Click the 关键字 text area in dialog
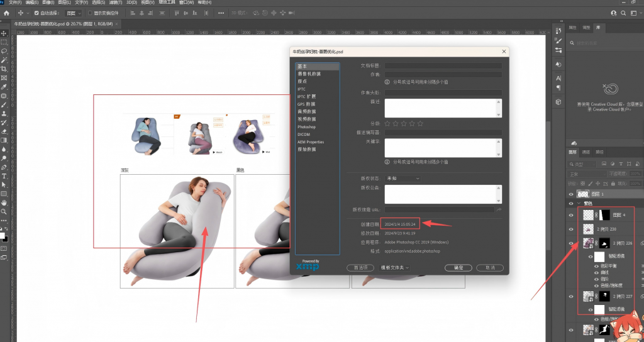This screenshot has height=342, width=644. (x=443, y=148)
